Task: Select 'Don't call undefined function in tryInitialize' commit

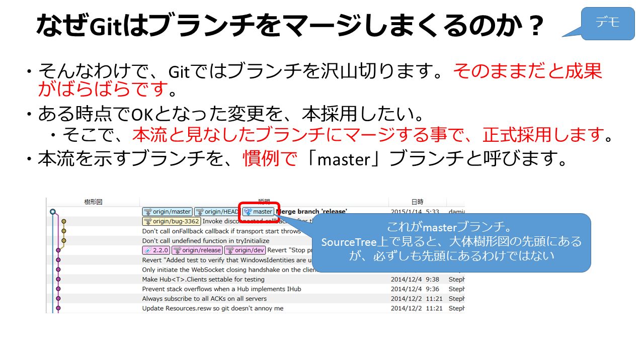Action: pyautogui.click(x=256, y=240)
